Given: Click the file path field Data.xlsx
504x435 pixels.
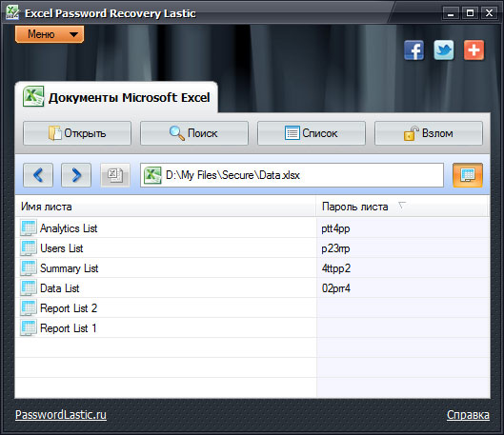Looking at the screenshot, I should [x=292, y=175].
